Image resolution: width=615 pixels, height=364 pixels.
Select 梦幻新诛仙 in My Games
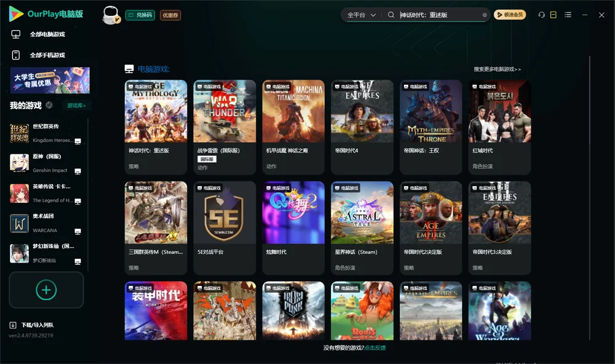(x=46, y=253)
